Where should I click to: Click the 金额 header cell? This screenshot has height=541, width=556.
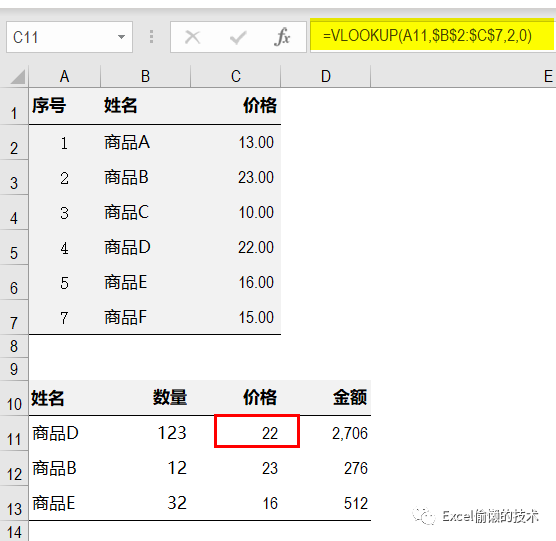(326, 398)
